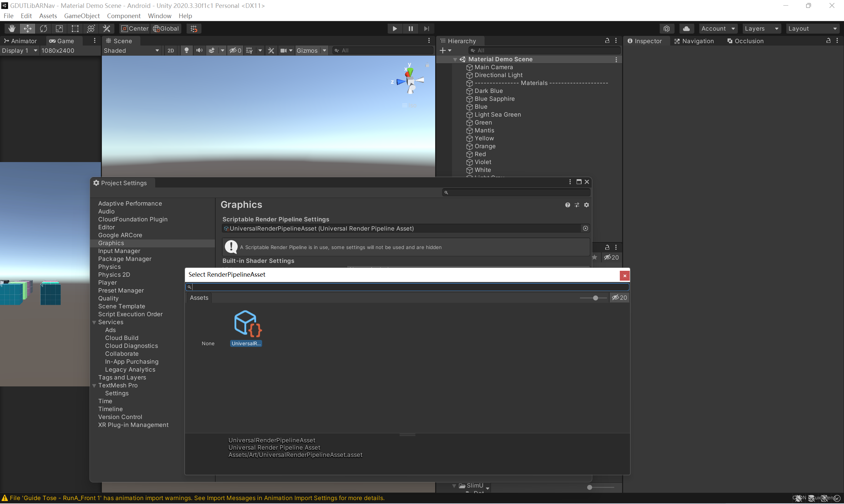Toggle scene effects icon (skybox, fog)
The image size is (844, 504).
(x=212, y=50)
